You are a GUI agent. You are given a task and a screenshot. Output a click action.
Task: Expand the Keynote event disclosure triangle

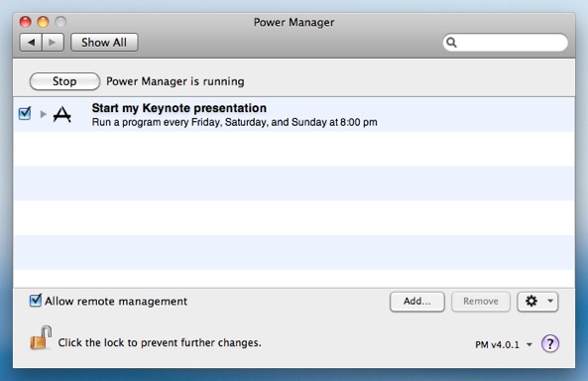point(43,114)
